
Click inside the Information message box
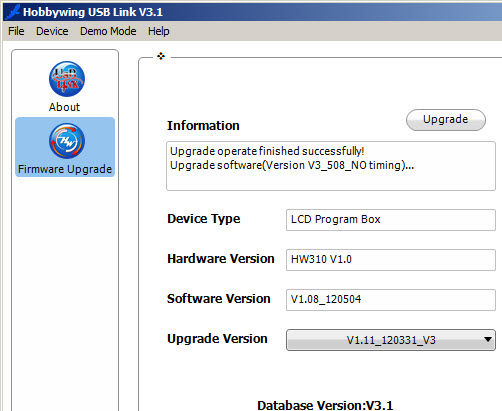pyautogui.click(x=331, y=166)
